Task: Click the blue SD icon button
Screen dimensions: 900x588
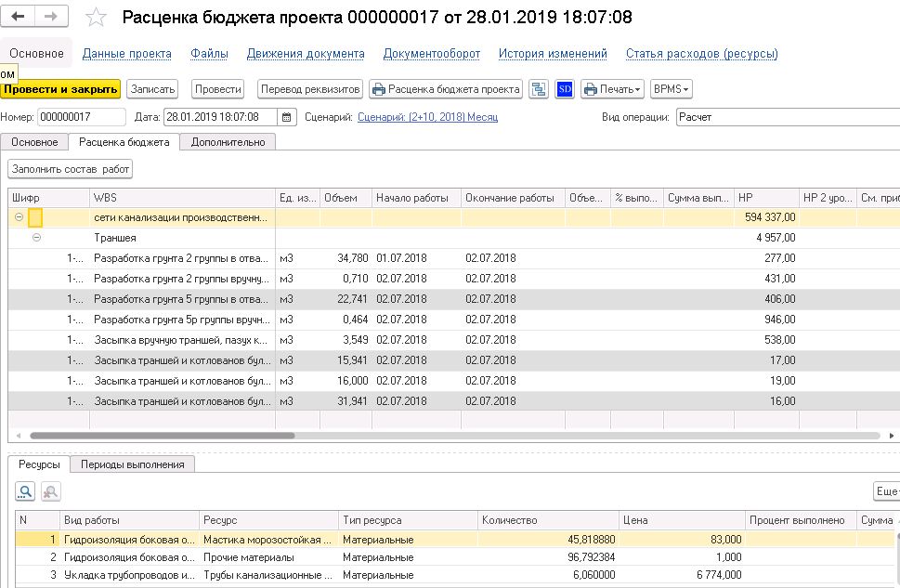Action: point(565,89)
